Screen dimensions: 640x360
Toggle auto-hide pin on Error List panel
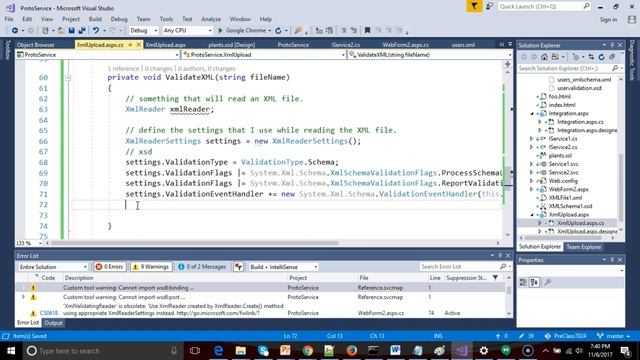pyautogui.click(x=500, y=256)
